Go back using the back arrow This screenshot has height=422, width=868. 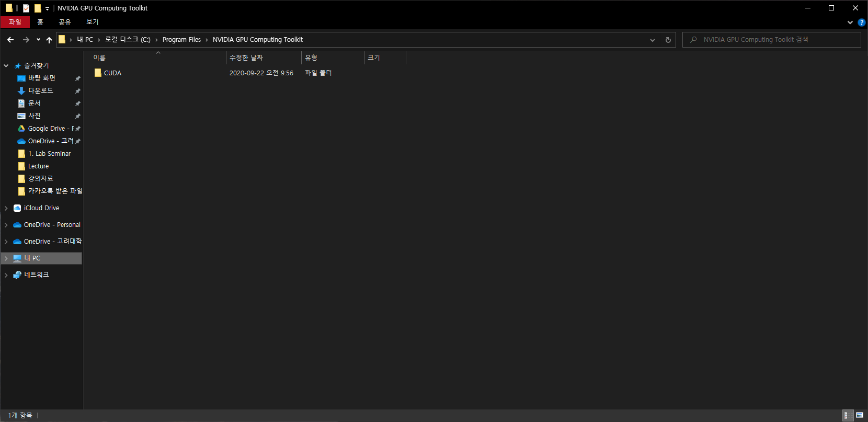[10, 40]
